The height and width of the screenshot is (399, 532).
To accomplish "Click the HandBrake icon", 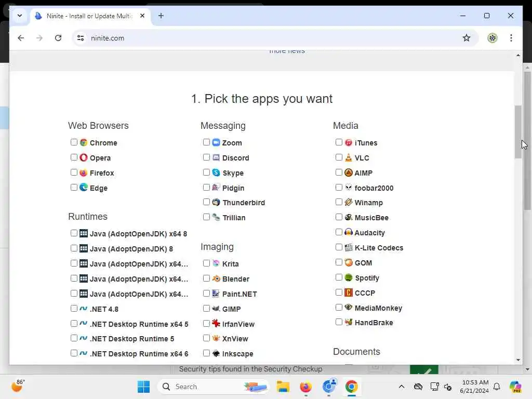I will [349, 322].
